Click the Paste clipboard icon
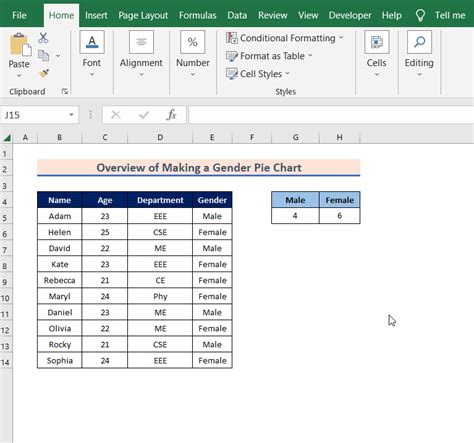The image size is (474, 443). 20,44
